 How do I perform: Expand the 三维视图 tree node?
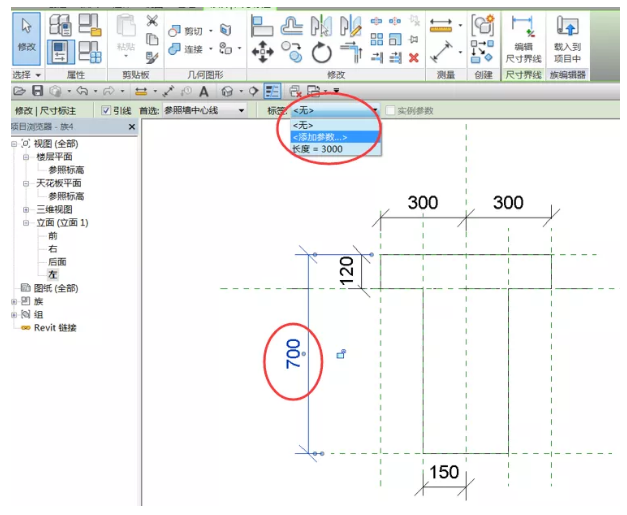26,210
